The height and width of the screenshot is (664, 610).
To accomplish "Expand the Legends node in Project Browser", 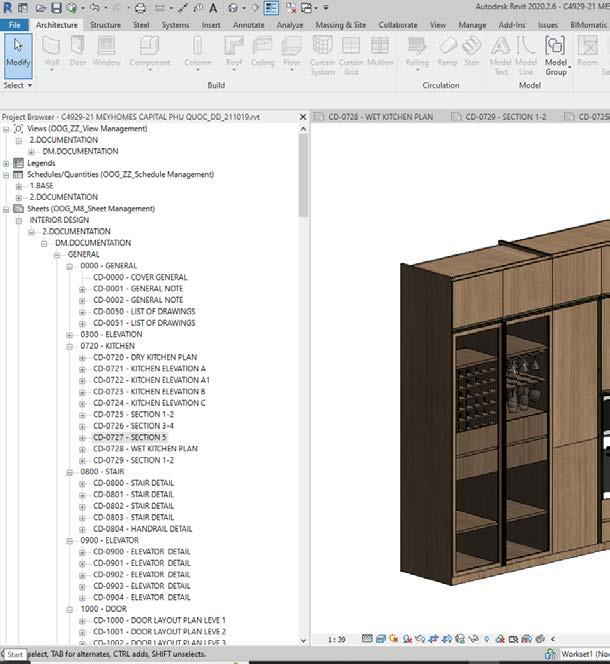I will [7, 163].
